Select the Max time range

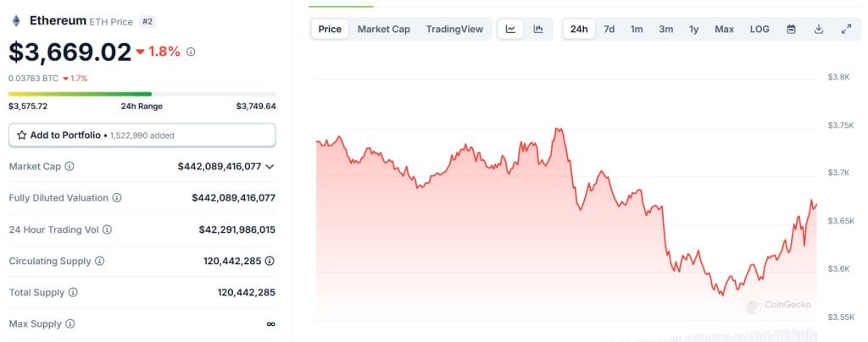(x=724, y=30)
